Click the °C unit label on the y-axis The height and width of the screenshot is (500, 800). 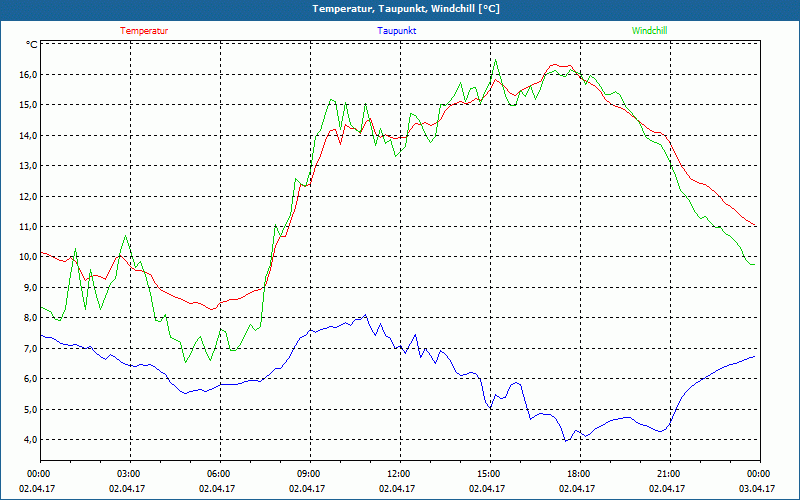32,45
